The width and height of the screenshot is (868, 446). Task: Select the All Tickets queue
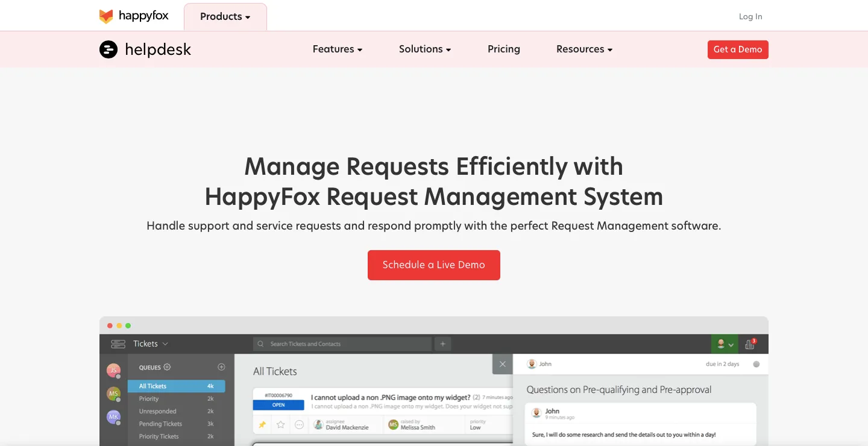pyautogui.click(x=177, y=386)
